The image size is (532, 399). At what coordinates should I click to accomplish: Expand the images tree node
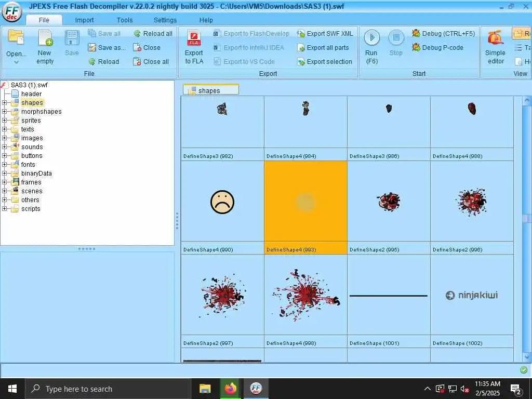click(4, 138)
